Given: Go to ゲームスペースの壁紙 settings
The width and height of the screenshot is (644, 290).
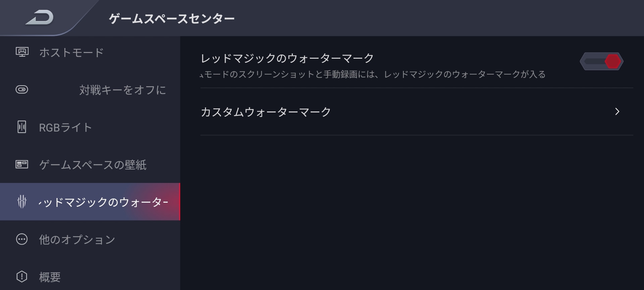Looking at the screenshot, I should (93, 165).
